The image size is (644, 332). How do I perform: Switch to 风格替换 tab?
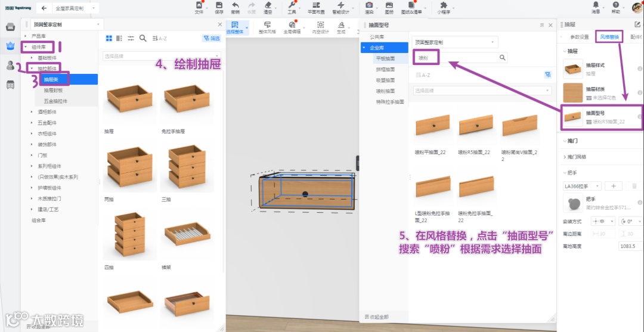click(609, 37)
